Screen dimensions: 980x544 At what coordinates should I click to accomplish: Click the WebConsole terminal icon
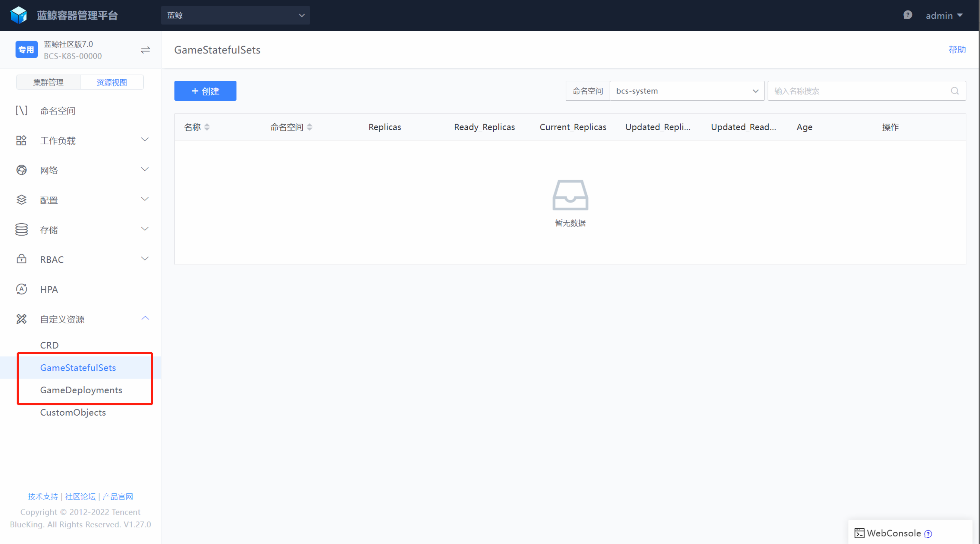[859, 533]
